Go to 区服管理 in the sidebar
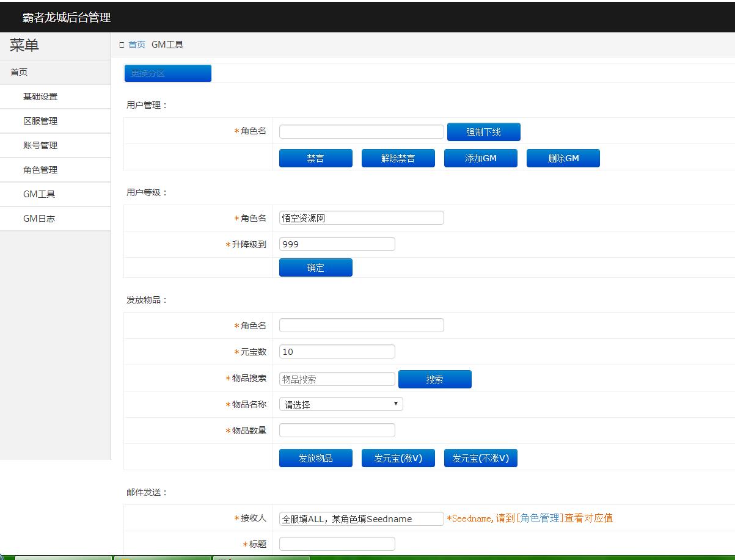The image size is (735, 560). (40, 121)
